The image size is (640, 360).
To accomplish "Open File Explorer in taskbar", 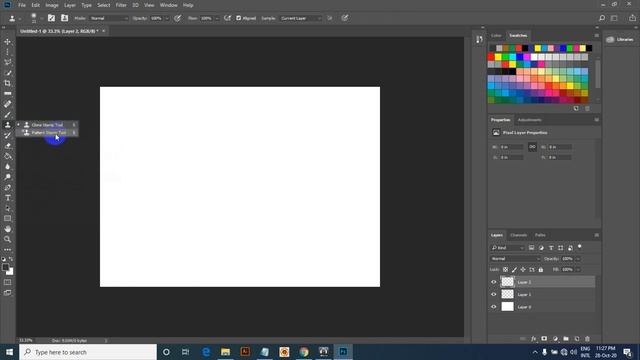I will pyautogui.click(x=225, y=352).
